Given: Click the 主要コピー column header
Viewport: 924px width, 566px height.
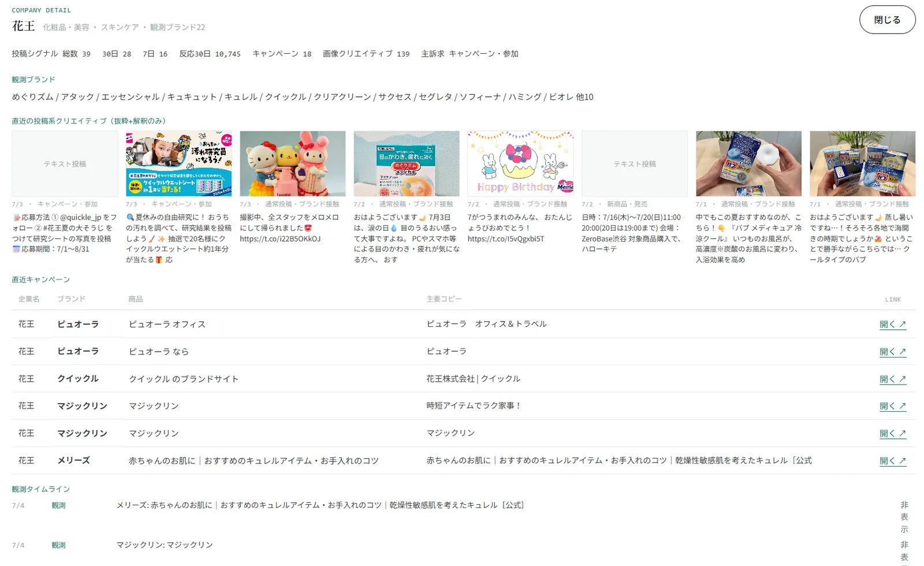Looking at the screenshot, I should click(x=444, y=299).
